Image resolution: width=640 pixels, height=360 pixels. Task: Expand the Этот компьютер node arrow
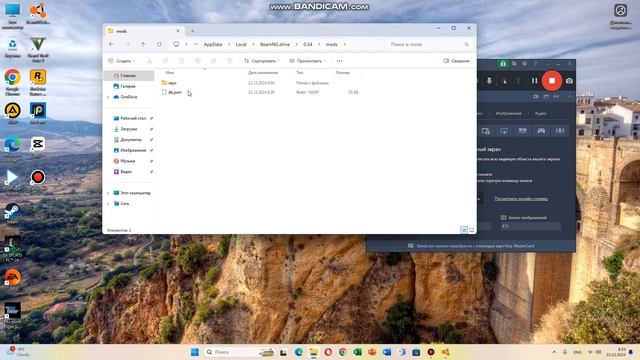pos(108,193)
